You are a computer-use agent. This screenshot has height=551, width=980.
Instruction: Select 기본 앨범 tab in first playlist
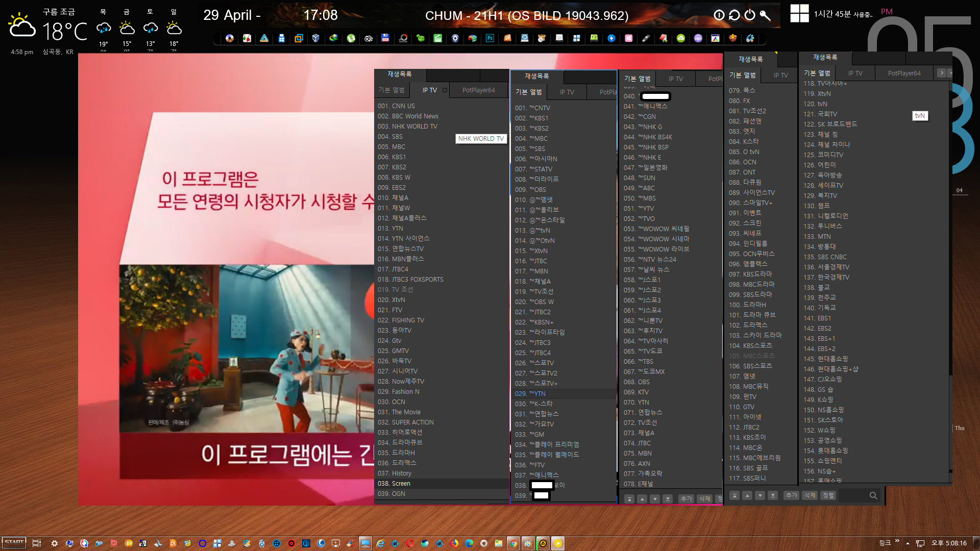coord(391,90)
